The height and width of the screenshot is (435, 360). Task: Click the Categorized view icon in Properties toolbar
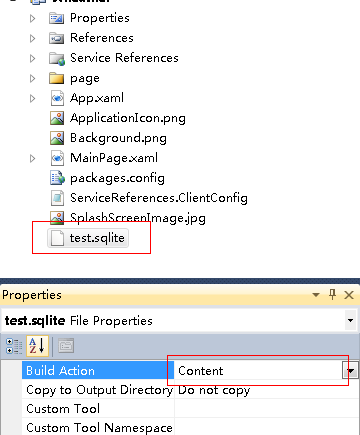14,346
